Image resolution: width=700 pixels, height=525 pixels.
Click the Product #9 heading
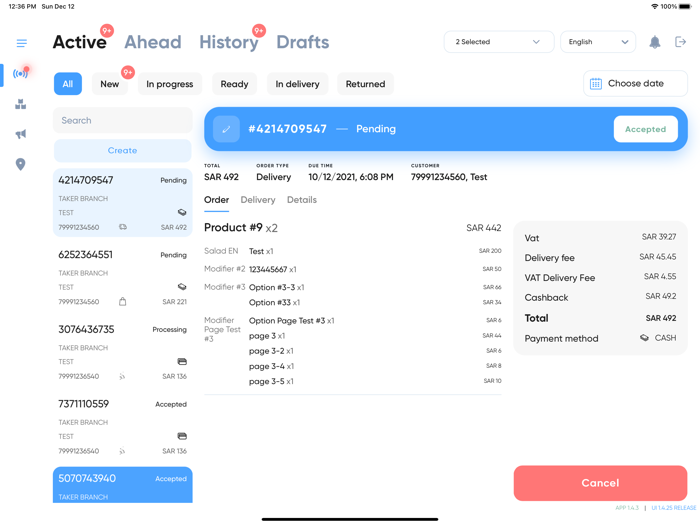(233, 228)
